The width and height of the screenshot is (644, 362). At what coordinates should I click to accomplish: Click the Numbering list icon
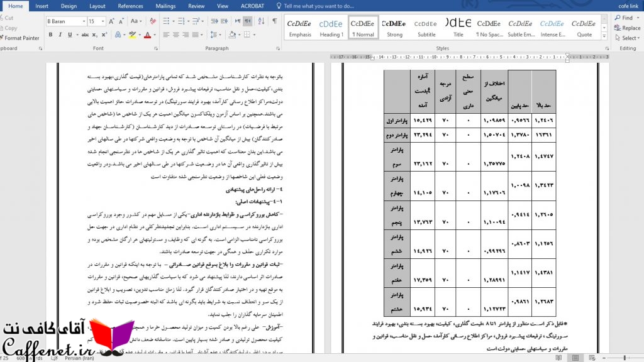pos(181,21)
